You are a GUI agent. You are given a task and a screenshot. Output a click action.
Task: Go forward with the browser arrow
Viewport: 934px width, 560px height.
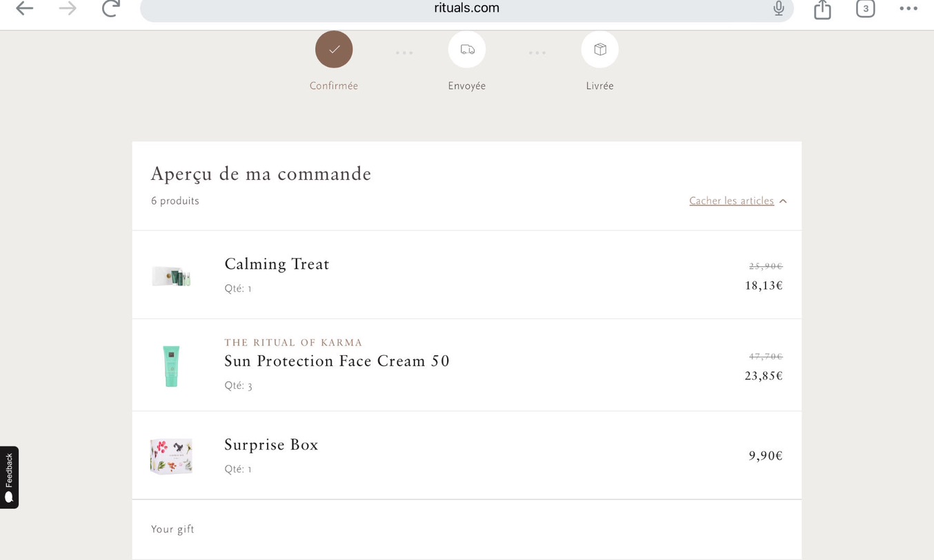(68, 8)
